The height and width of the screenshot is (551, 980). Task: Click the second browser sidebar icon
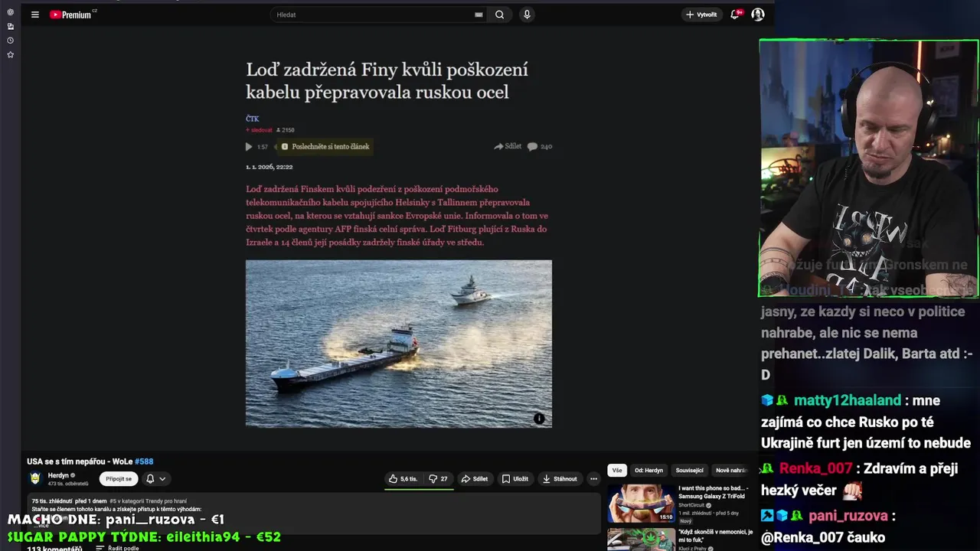click(10, 26)
